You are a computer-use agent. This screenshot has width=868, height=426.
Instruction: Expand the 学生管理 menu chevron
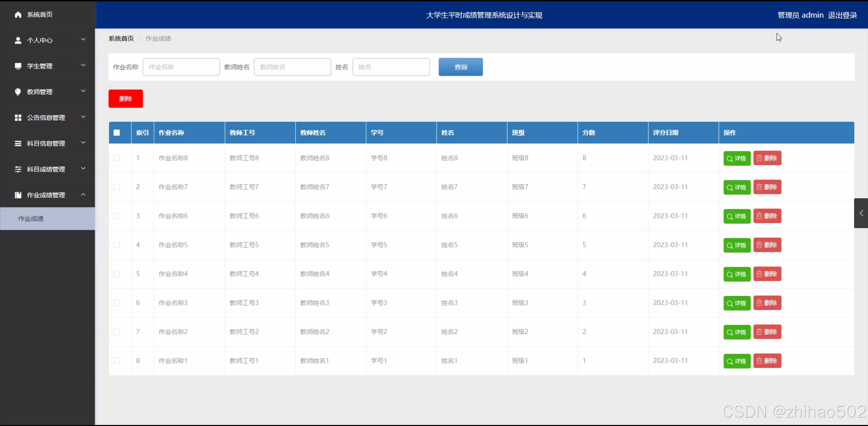click(x=83, y=65)
